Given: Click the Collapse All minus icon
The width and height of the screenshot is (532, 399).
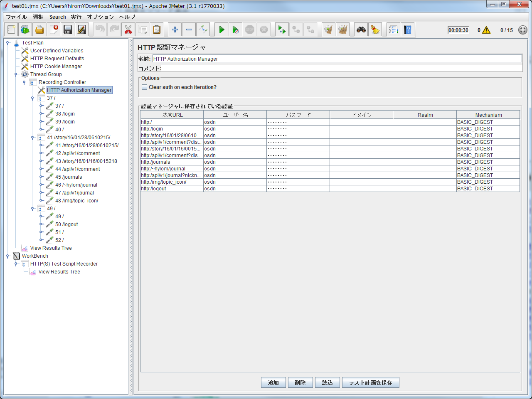Looking at the screenshot, I should tap(189, 30).
